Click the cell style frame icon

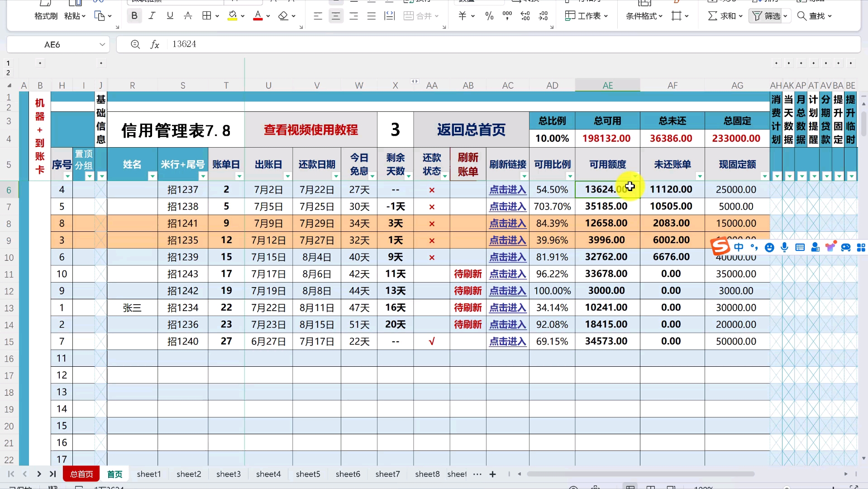click(677, 16)
